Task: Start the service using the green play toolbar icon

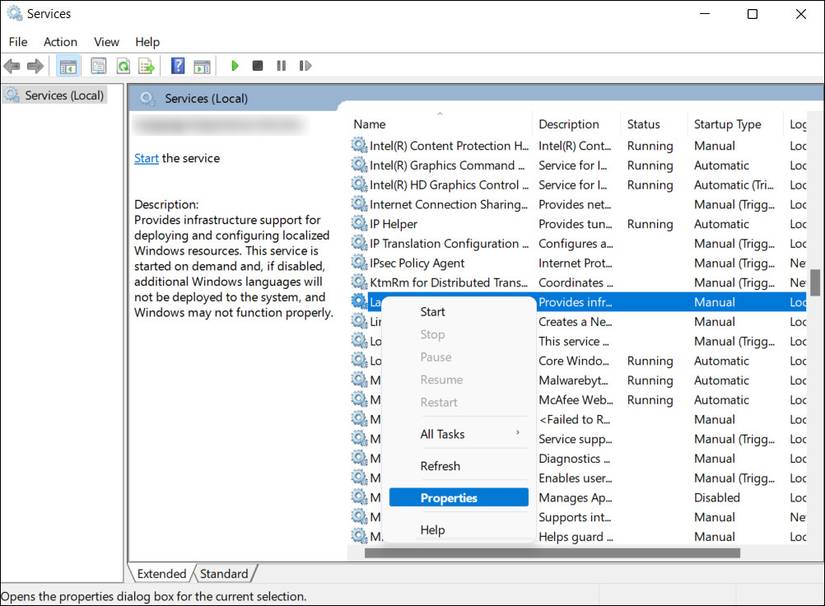Action: click(x=235, y=66)
